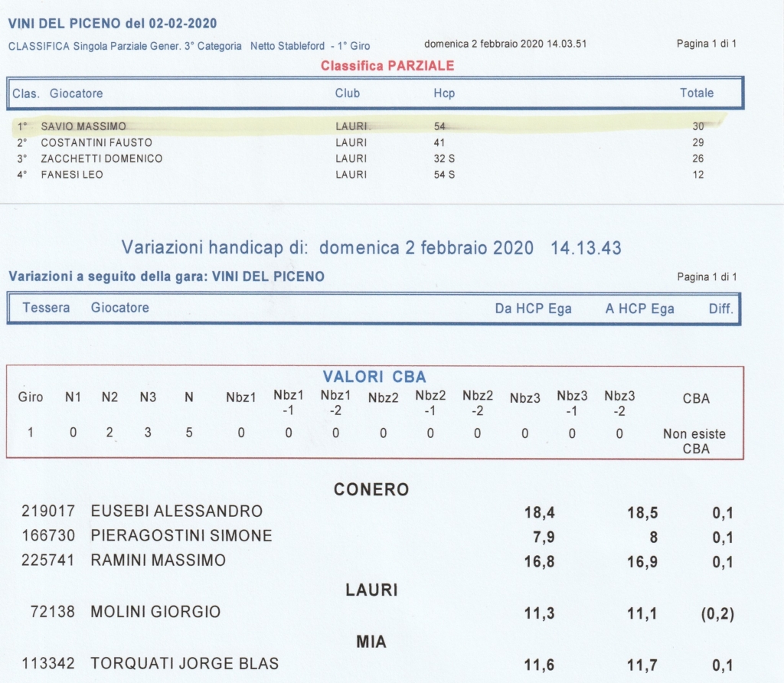Select the total '26' in Zacchetti Domenico's row
The image size is (784, 683).
point(698,158)
